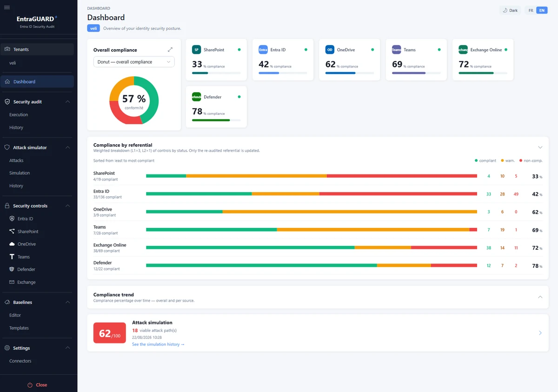
Task: Collapse the Security controls section
Action: [x=68, y=206]
